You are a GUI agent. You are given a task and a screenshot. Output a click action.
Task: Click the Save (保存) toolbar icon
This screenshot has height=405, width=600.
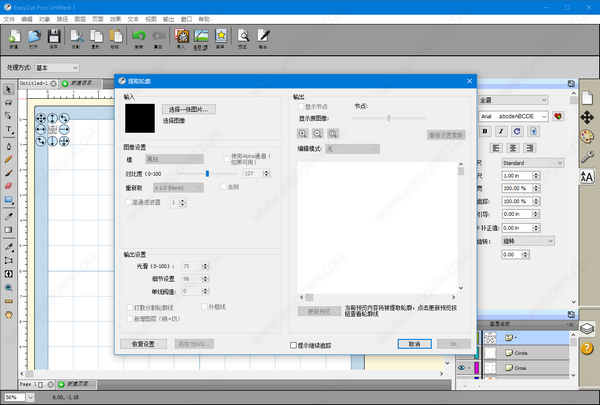point(52,38)
